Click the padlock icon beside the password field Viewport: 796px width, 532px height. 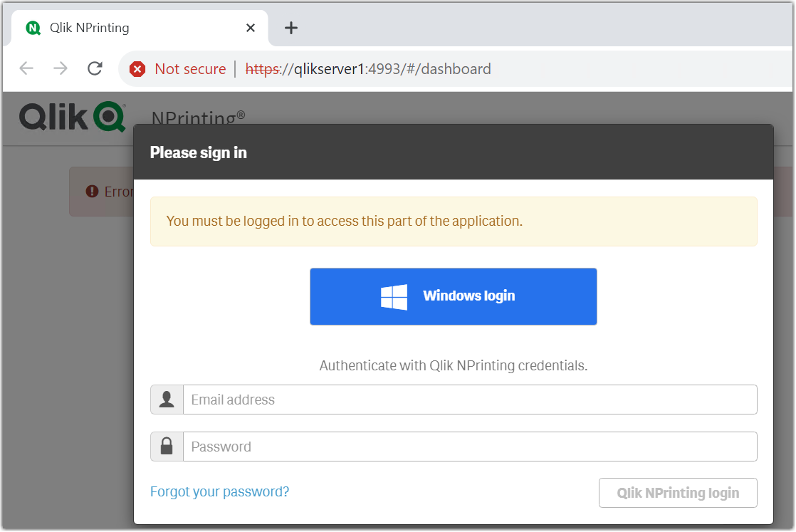(166, 447)
